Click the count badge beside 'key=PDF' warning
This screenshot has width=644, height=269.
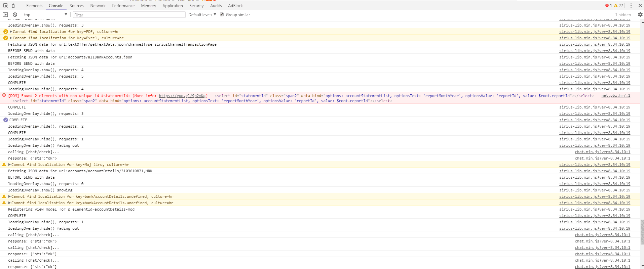pyautogui.click(x=5, y=32)
